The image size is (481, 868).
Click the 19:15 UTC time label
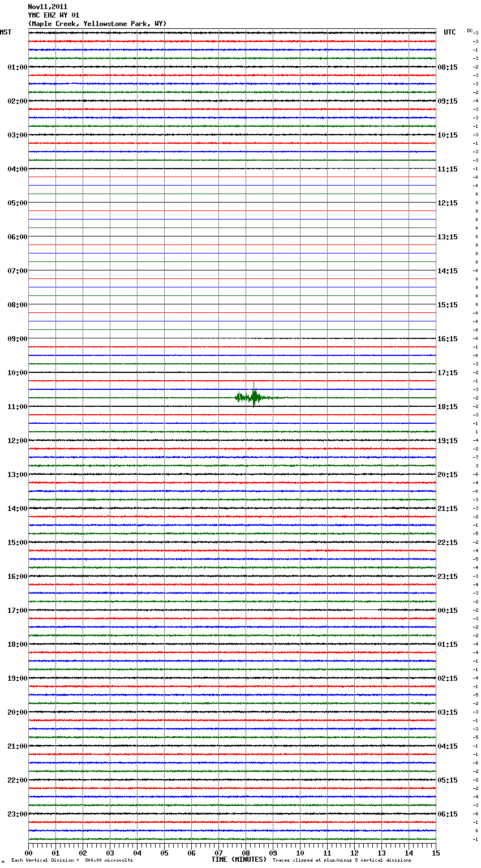pyautogui.click(x=448, y=441)
